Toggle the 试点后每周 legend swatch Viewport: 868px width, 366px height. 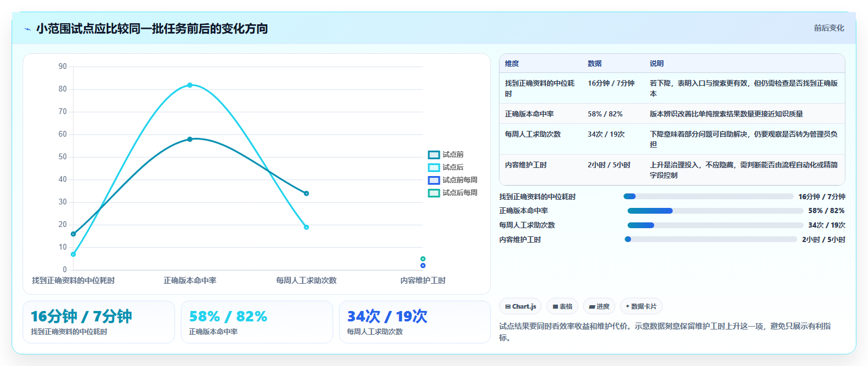coord(434,193)
